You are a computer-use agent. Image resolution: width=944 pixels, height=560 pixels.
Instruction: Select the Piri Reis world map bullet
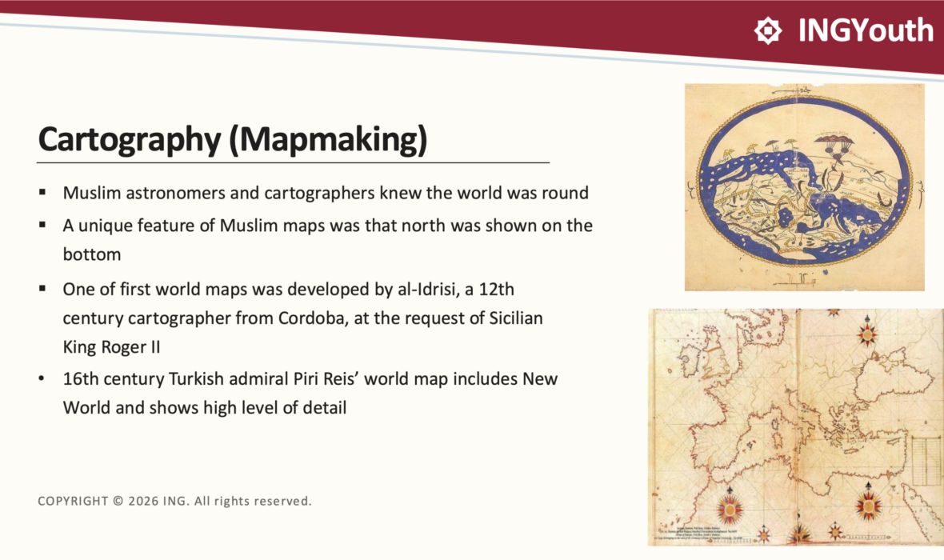pyautogui.click(x=310, y=394)
